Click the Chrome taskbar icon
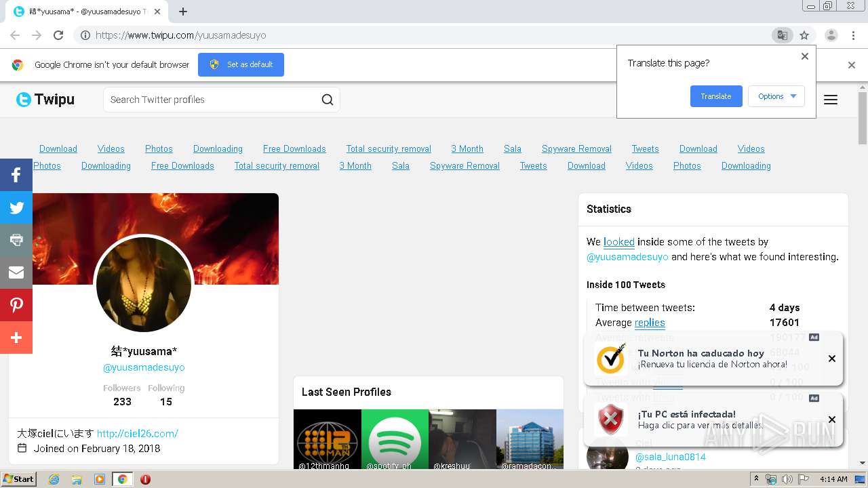Image resolution: width=868 pixels, height=488 pixels. (x=122, y=479)
